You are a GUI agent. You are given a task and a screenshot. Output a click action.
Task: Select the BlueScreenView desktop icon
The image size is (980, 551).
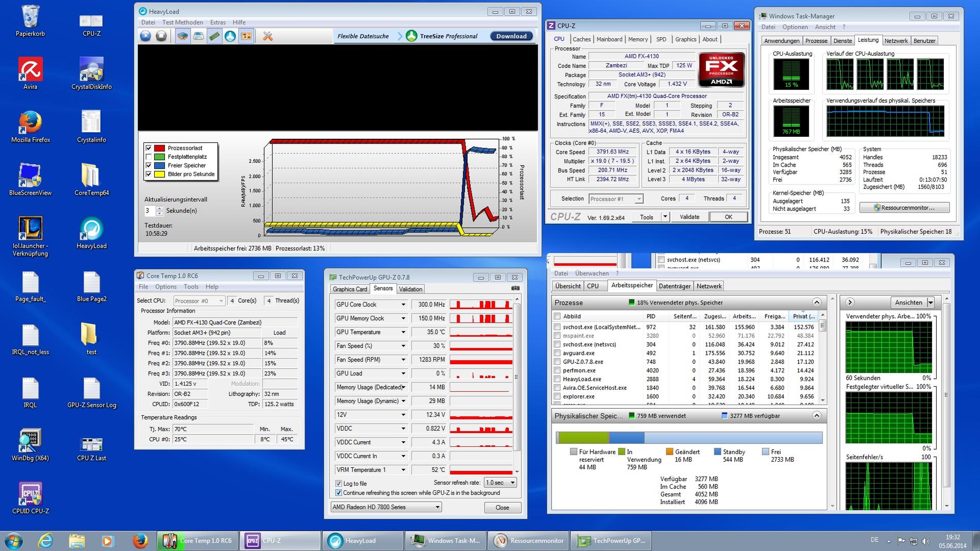(30, 180)
